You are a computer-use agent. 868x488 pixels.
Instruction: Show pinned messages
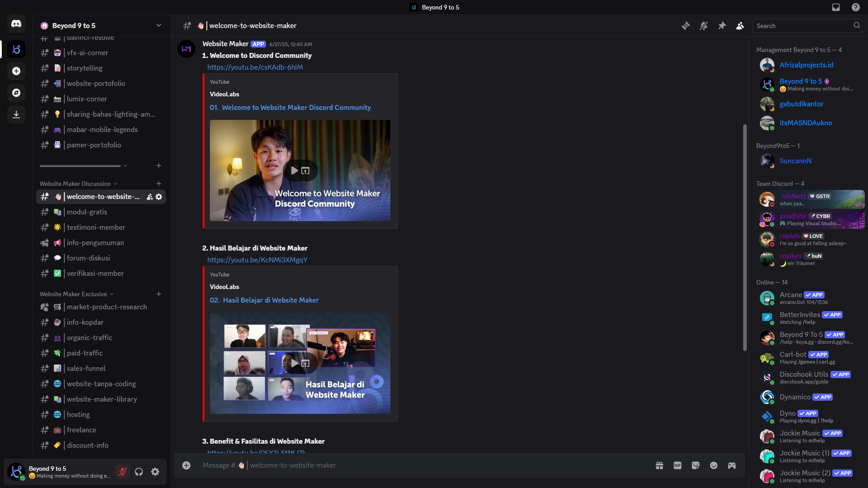click(722, 26)
